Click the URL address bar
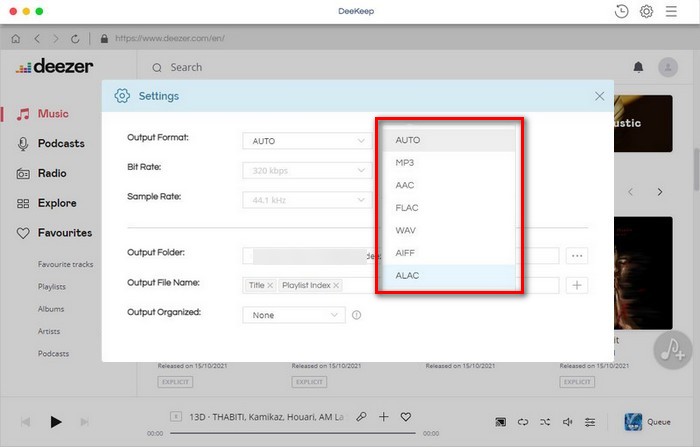700x447 pixels. [170, 39]
